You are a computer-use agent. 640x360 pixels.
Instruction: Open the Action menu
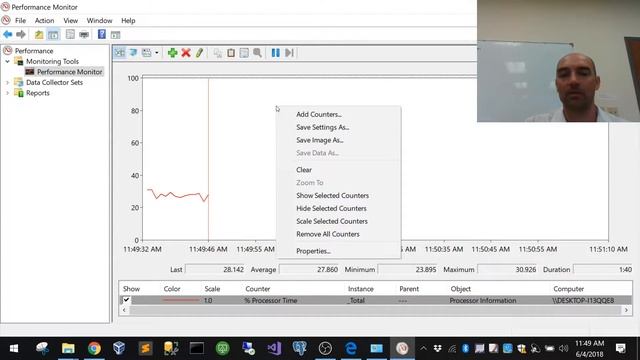pyautogui.click(x=44, y=20)
